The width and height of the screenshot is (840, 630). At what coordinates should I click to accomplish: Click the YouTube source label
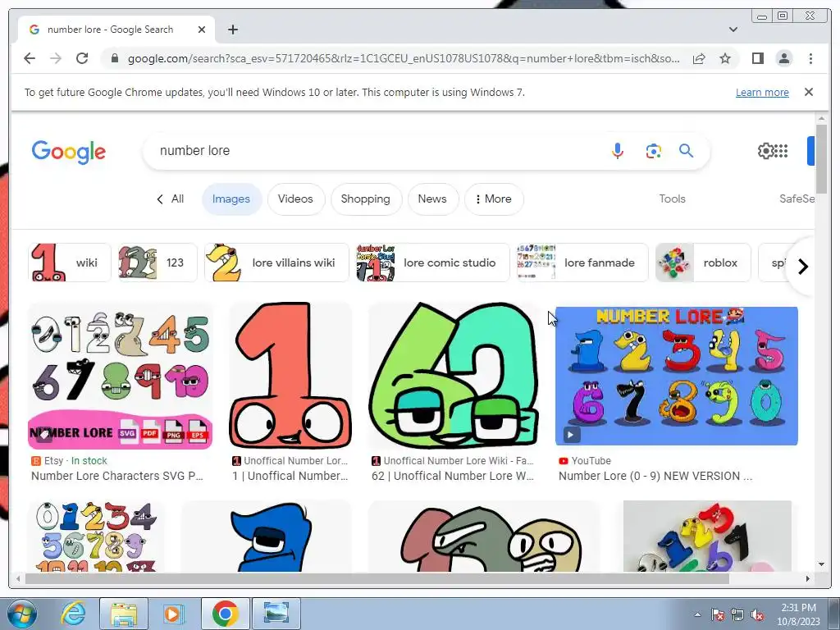tap(584, 461)
